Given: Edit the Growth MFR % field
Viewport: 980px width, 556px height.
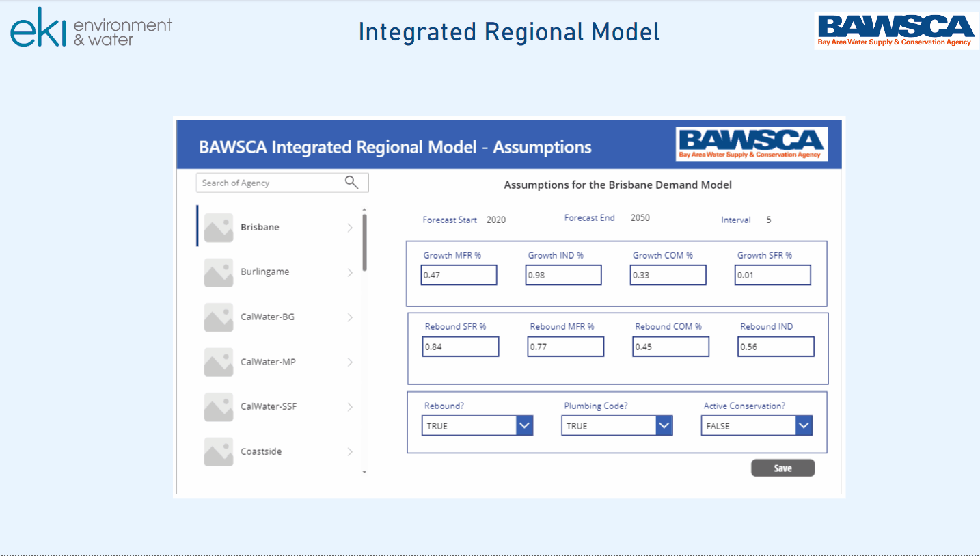Looking at the screenshot, I should pyautogui.click(x=459, y=275).
